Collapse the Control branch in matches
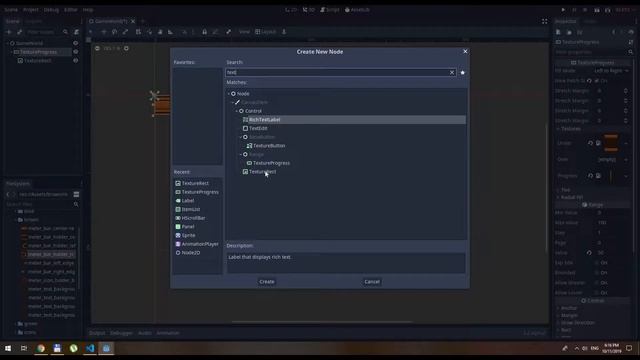This screenshot has width=640, height=360. click(237, 111)
